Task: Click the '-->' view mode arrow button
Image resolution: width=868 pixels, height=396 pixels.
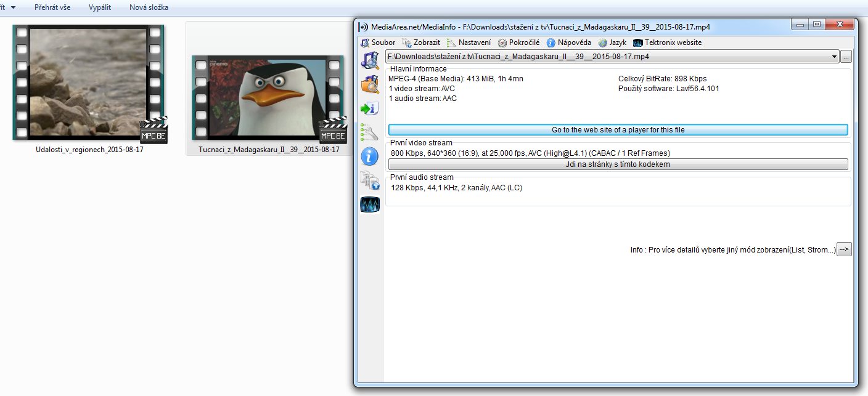Action: click(844, 249)
